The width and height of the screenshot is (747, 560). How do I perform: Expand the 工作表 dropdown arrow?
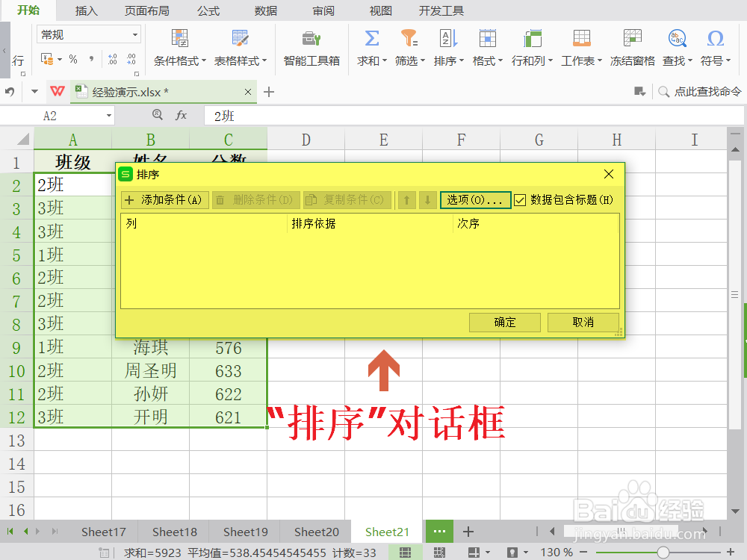[600, 60]
